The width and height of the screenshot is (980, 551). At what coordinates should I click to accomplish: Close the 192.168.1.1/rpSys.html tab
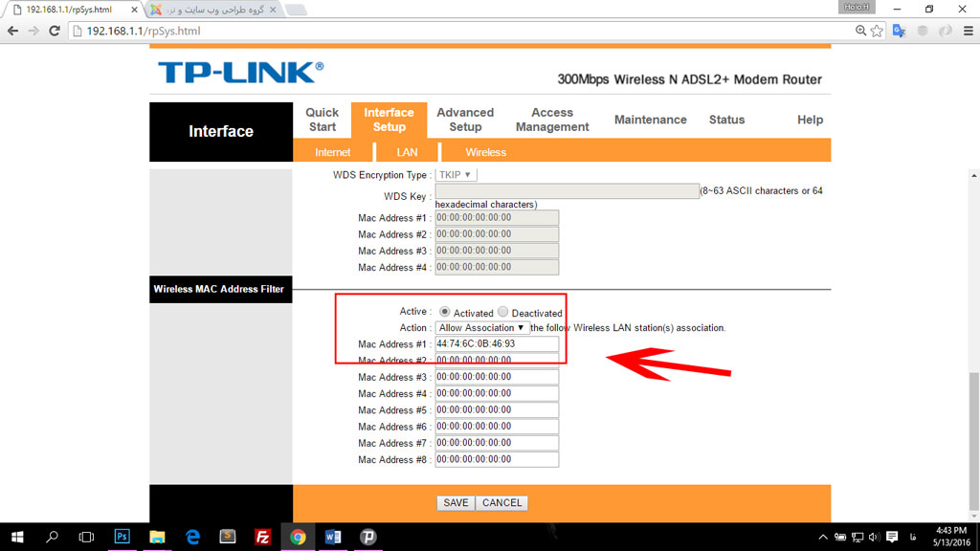point(134,10)
